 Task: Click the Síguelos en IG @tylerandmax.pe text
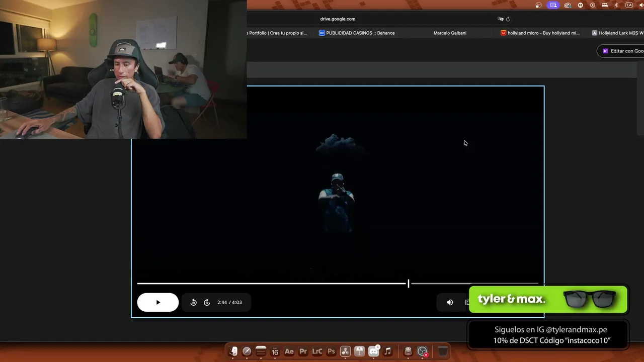click(550, 330)
